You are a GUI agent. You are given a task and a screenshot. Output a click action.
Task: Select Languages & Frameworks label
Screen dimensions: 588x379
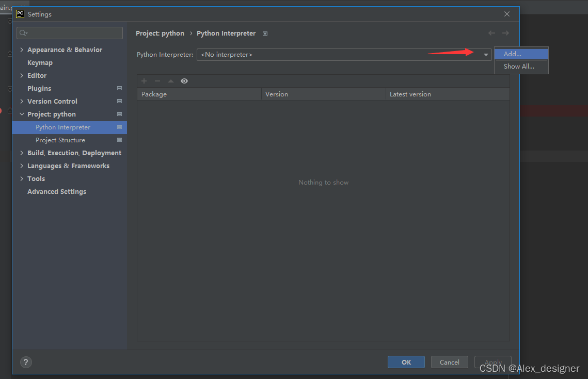click(x=68, y=166)
